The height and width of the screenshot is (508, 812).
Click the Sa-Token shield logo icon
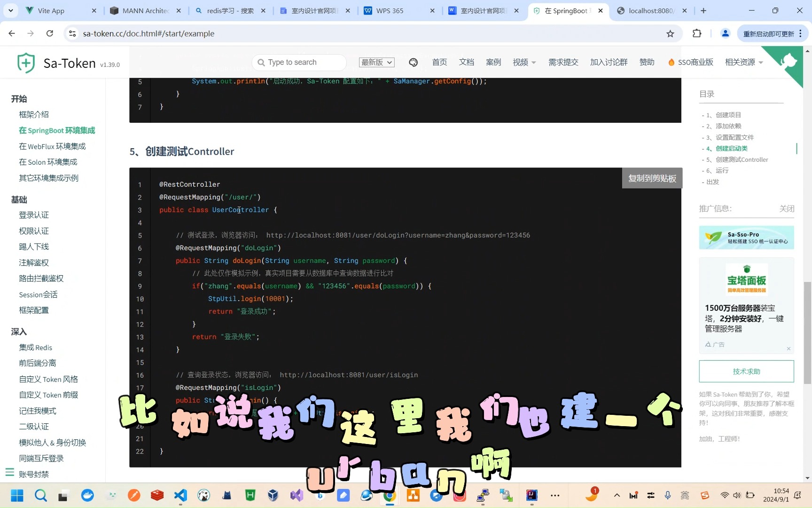(x=26, y=63)
